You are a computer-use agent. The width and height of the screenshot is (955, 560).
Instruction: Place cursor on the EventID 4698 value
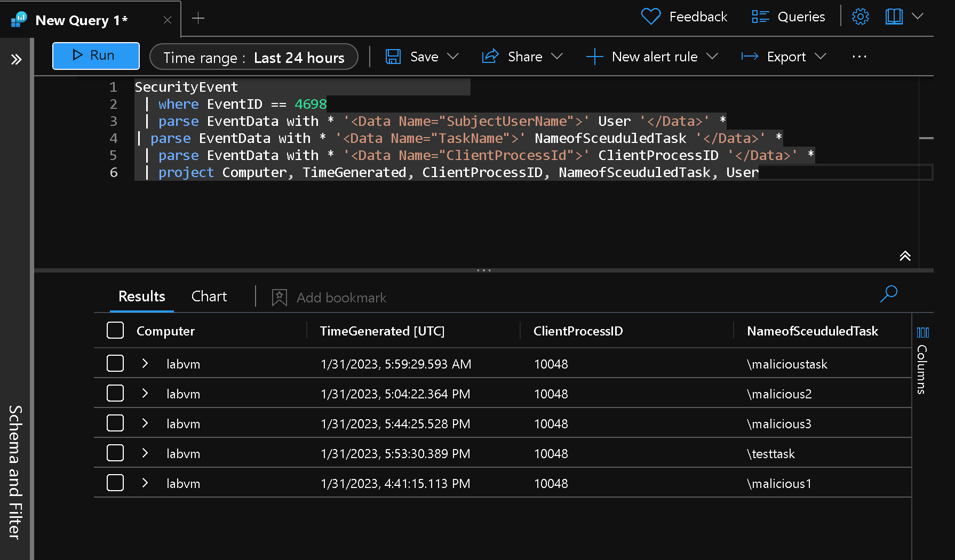pos(311,104)
